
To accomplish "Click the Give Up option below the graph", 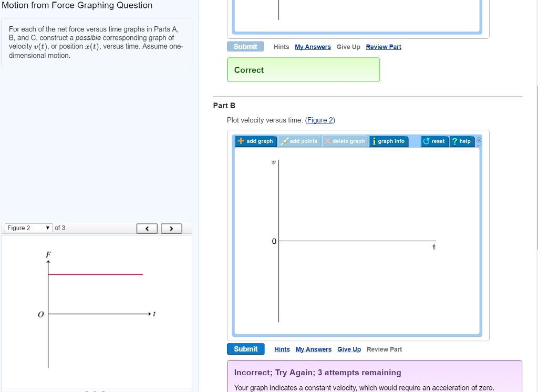I will click(349, 349).
